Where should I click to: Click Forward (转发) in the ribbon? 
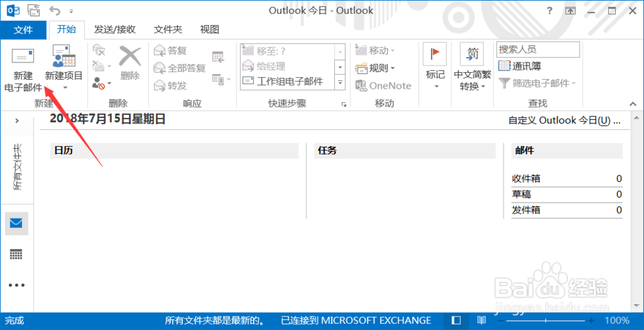coord(171,86)
